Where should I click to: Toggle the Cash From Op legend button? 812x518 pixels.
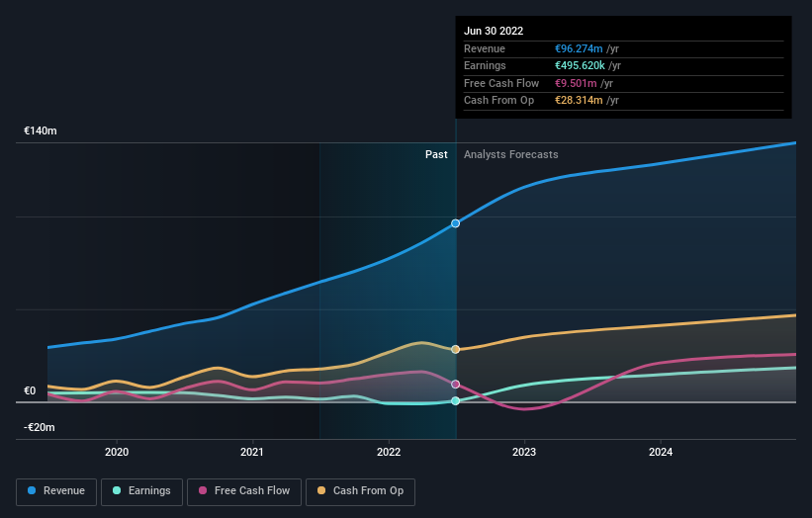[x=360, y=491]
